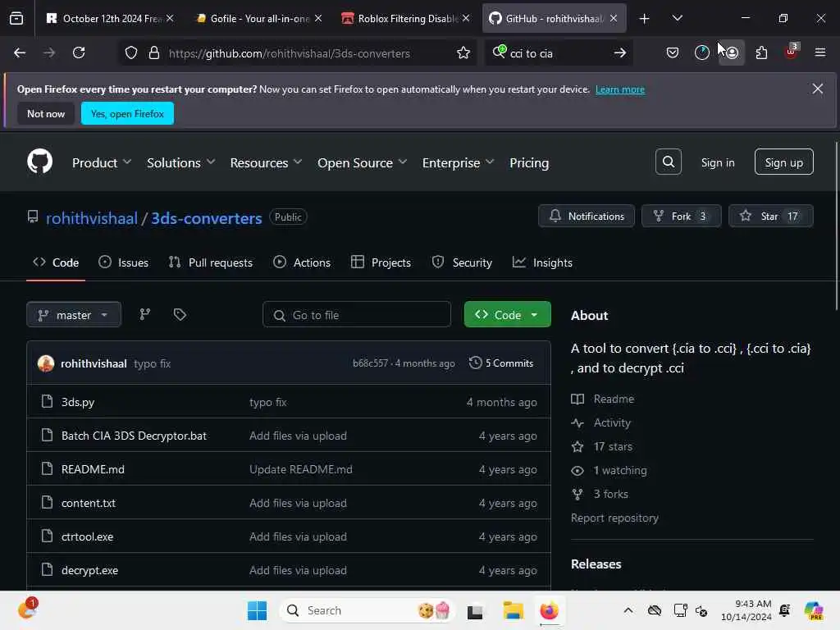Fork the 3ds-converters repository
Screen dimensions: 840x630
tap(681, 216)
